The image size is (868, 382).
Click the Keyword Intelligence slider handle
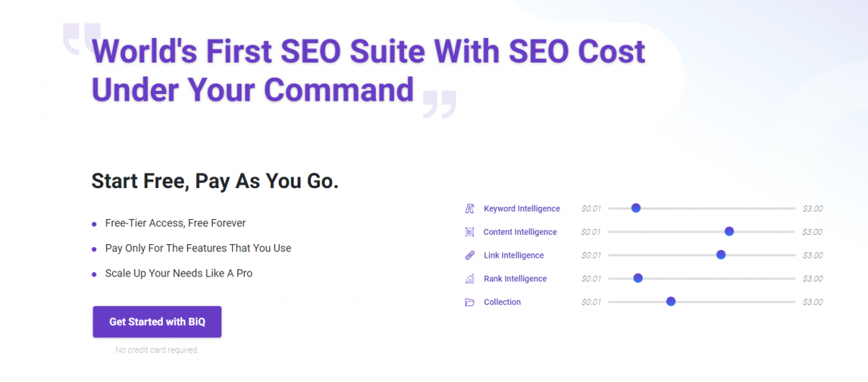coord(636,208)
